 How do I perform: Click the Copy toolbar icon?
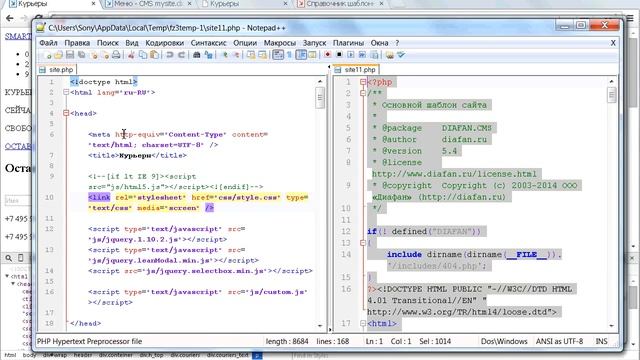click(143, 55)
